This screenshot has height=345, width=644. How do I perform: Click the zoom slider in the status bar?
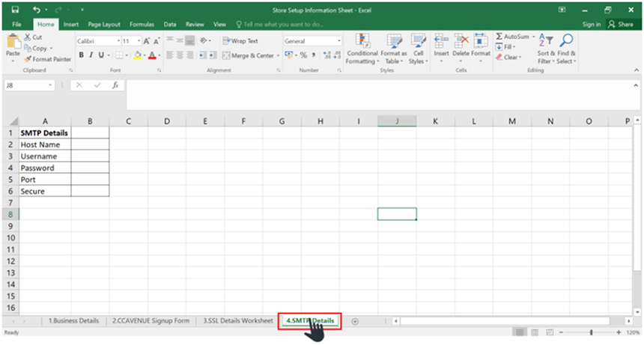click(x=592, y=332)
